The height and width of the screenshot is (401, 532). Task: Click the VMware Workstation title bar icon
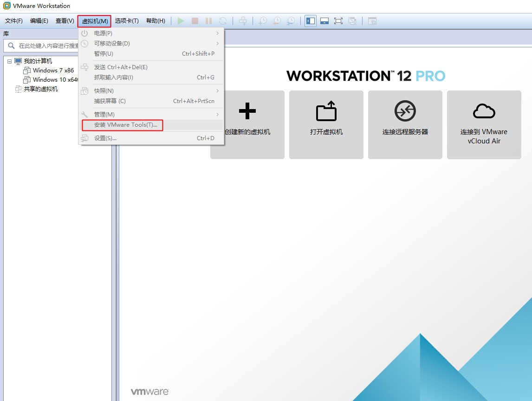point(6,6)
